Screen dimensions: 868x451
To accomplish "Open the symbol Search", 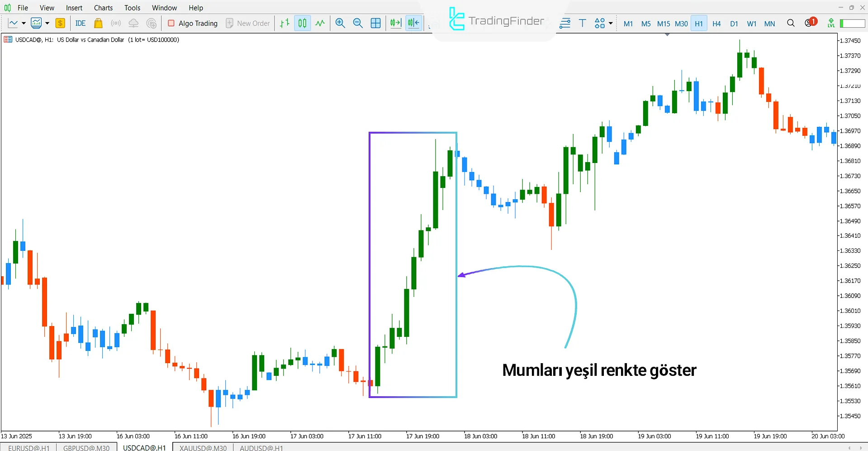I will point(791,23).
